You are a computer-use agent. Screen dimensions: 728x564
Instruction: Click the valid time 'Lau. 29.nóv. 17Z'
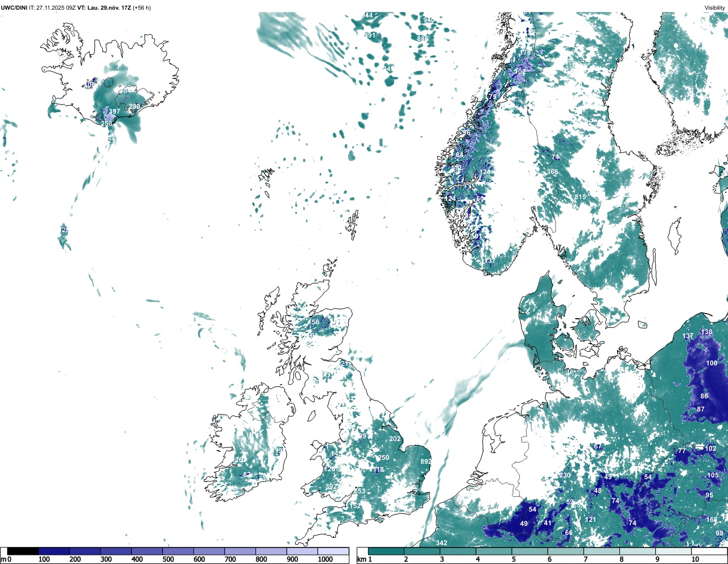point(109,8)
